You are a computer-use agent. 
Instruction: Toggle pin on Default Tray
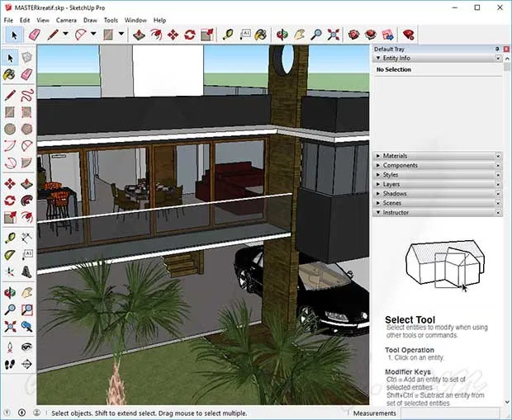click(497, 49)
